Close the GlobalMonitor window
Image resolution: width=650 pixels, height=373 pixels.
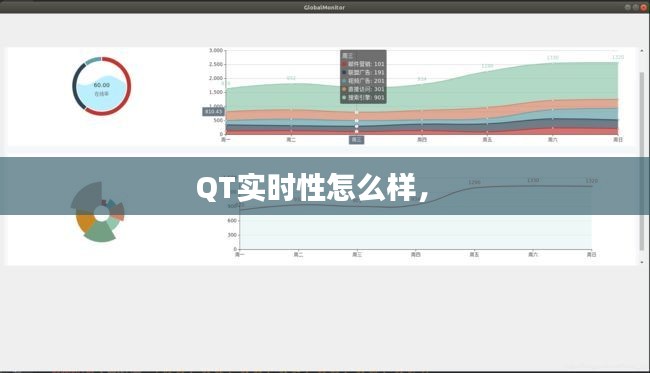tap(644, 7)
